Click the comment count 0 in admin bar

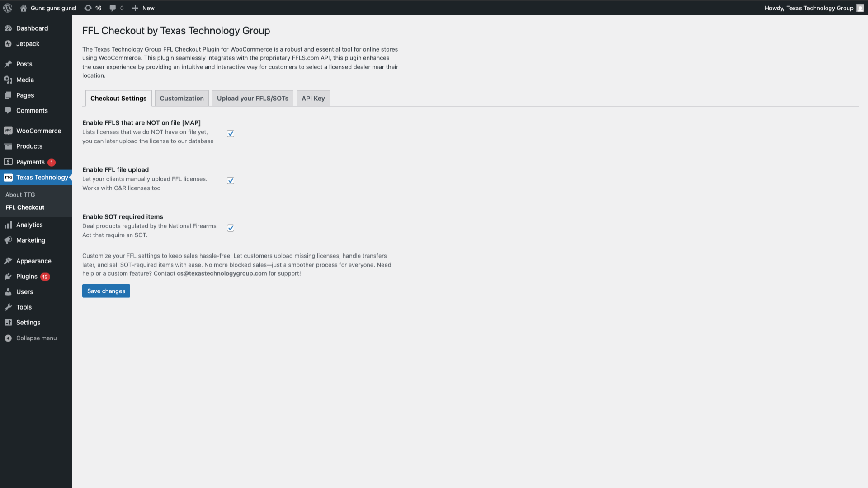(122, 8)
